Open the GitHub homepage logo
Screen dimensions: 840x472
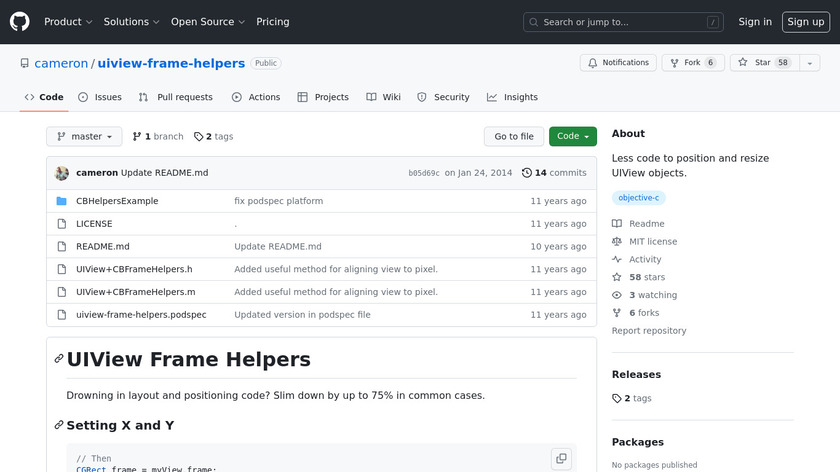point(19,22)
